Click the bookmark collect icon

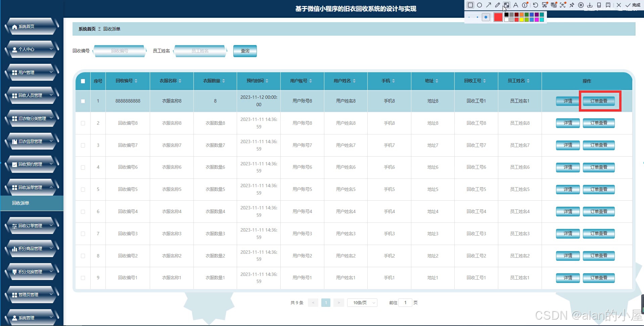pyautogui.click(x=608, y=5)
